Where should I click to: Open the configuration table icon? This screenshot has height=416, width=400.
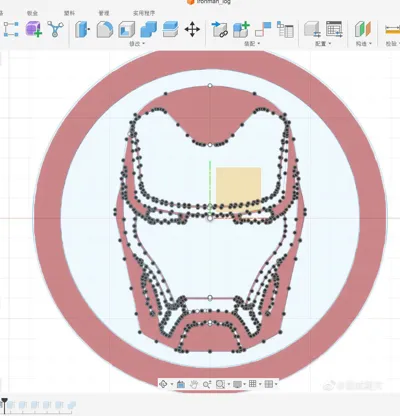point(334,29)
